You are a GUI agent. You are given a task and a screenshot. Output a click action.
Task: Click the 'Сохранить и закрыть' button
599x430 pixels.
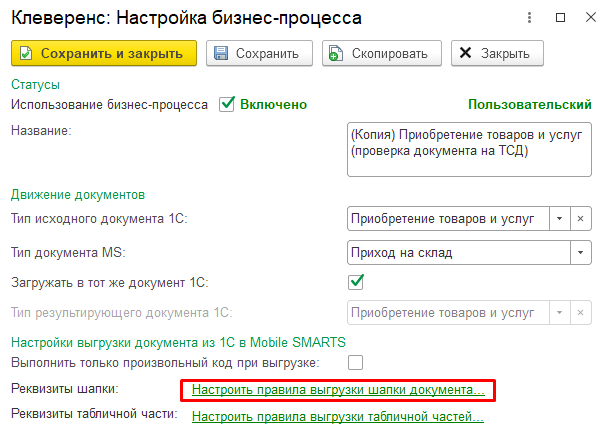pyautogui.click(x=104, y=53)
